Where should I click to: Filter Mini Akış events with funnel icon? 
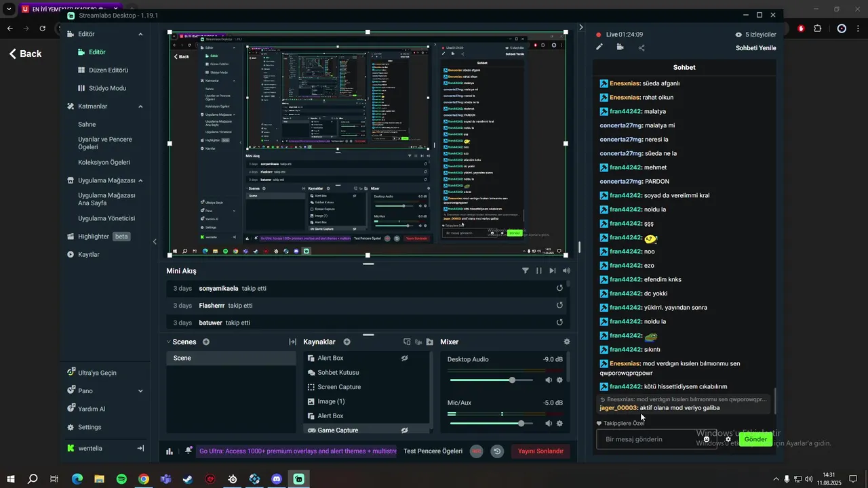click(x=526, y=270)
